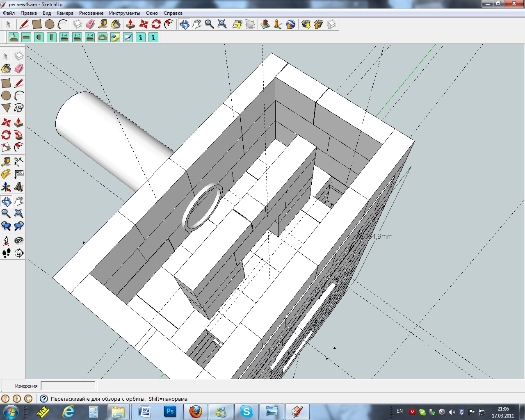Screen dimensions: 525x420
Task: Click the 1/2 brick plugin icon
Action: (x=77, y=37)
